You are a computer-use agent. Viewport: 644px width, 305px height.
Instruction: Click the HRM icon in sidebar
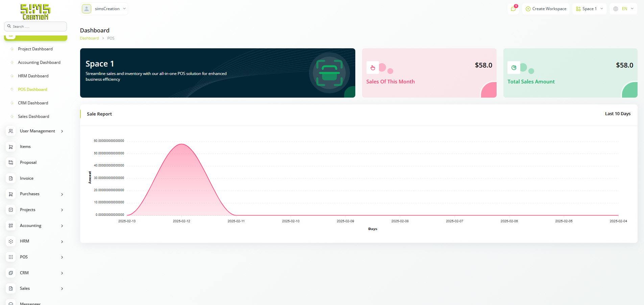pyautogui.click(x=11, y=242)
